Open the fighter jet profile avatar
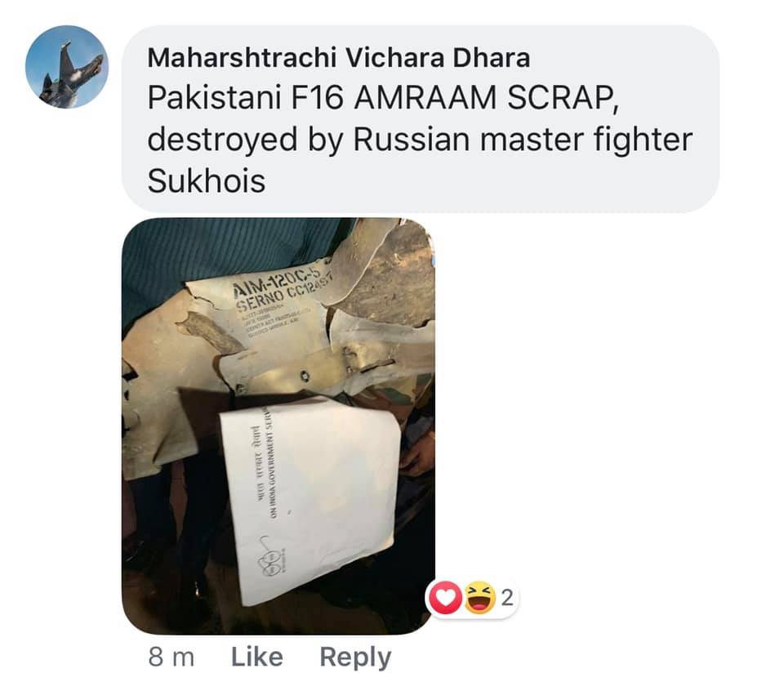The height and width of the screenshot is (691, 784). point(66,66)
